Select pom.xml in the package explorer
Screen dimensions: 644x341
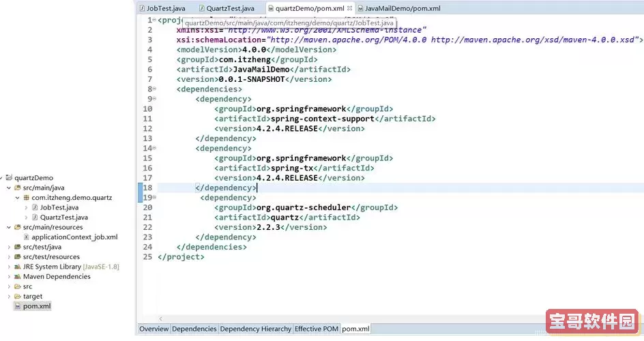tap(37, 306)
